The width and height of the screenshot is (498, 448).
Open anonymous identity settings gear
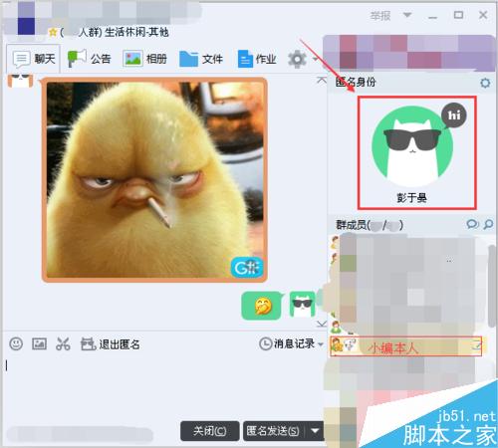pos(485,83)
